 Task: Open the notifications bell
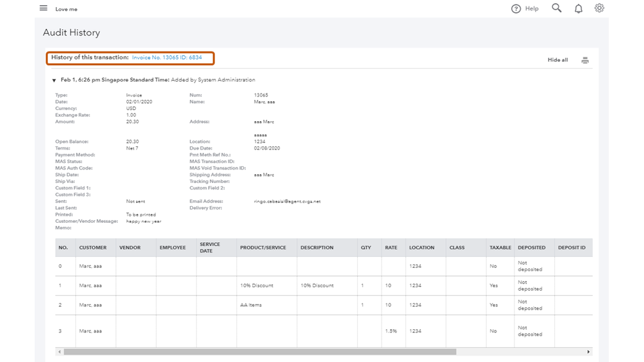(578, 9)
